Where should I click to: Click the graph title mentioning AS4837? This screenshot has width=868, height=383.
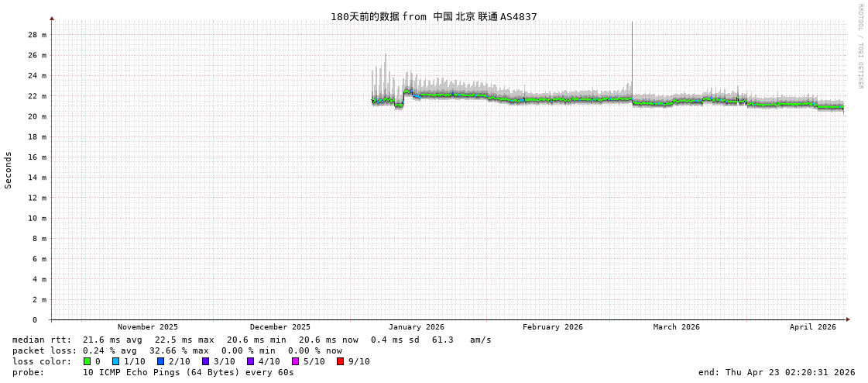tap(434, 16)
